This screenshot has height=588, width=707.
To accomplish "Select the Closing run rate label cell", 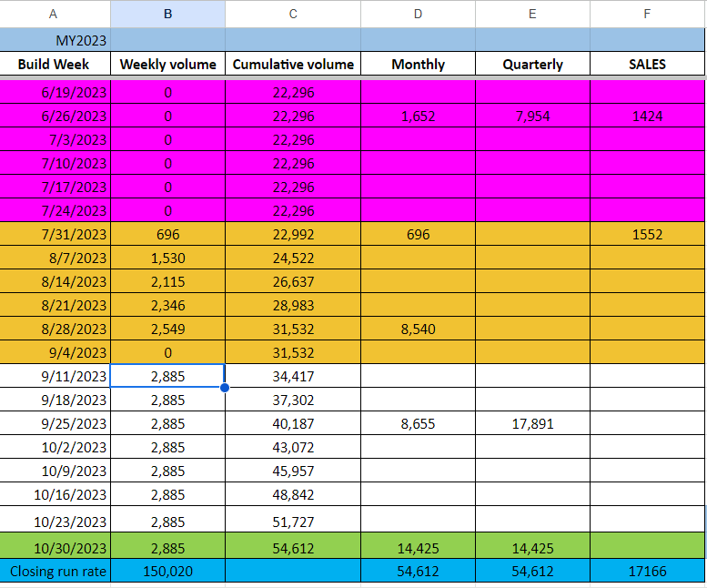I will pos(55,572).
